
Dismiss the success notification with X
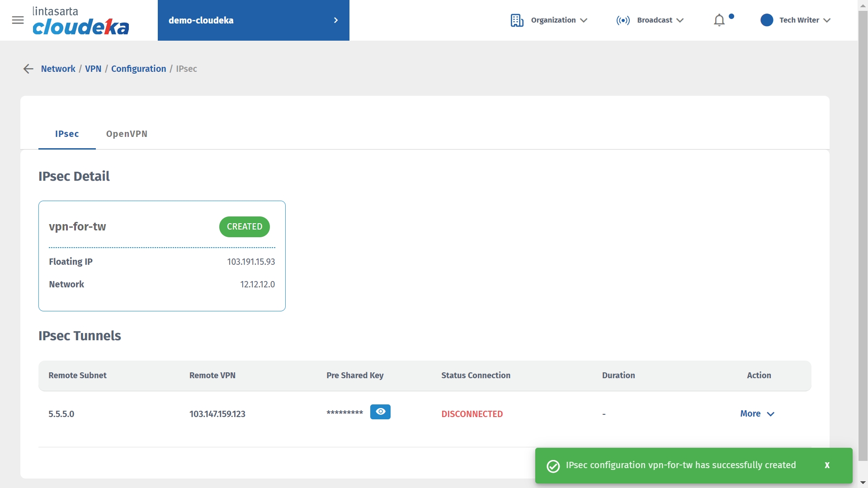(x=827, y=465)
